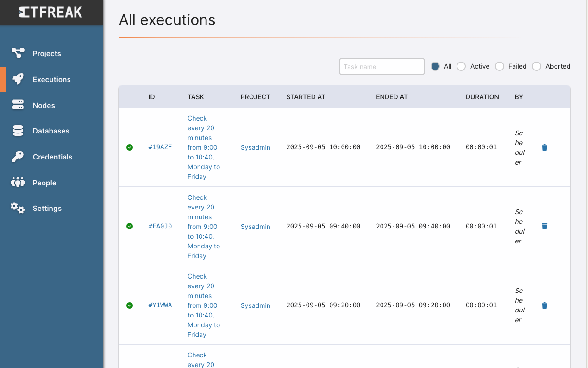Click ended time 2025-09-05 09:40:00
Viewport: 588px width, 368px height.
(x=413, y=226)
